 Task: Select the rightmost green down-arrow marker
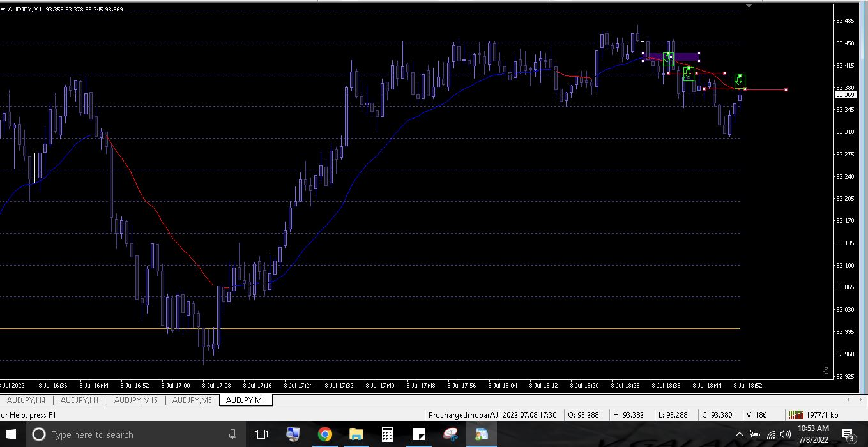tap(740, 81)
